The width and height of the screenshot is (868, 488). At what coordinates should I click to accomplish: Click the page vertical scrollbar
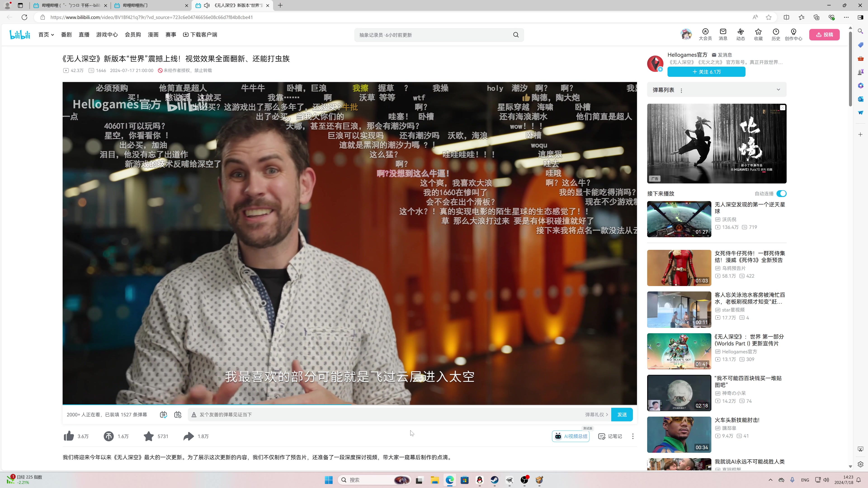(x=850, y=68)
